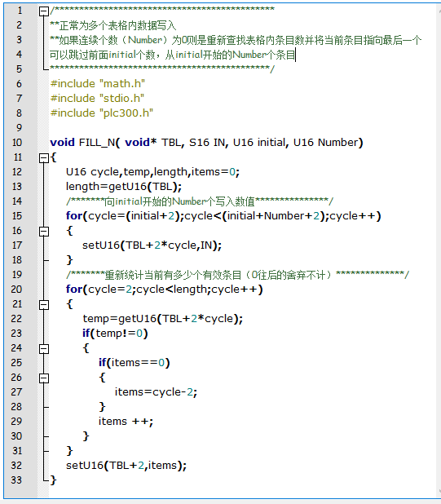Click the #include "math.h" line
Image resolution: width=441 pixels, height=504 pixels.
[98, 83]
